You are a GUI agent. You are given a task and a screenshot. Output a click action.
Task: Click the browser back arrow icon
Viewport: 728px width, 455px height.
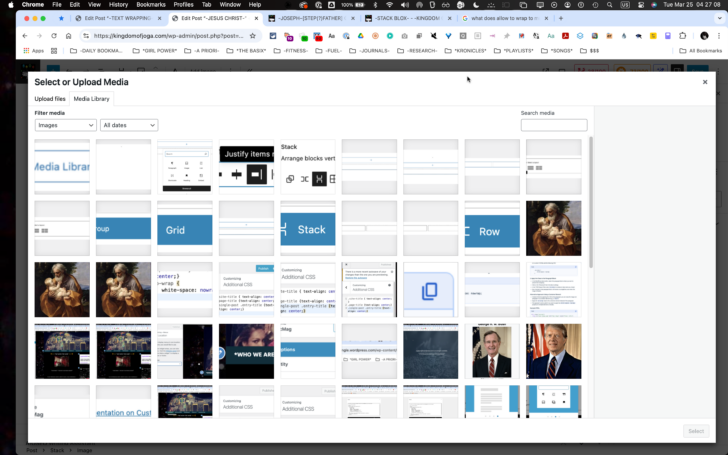(25, 35)
